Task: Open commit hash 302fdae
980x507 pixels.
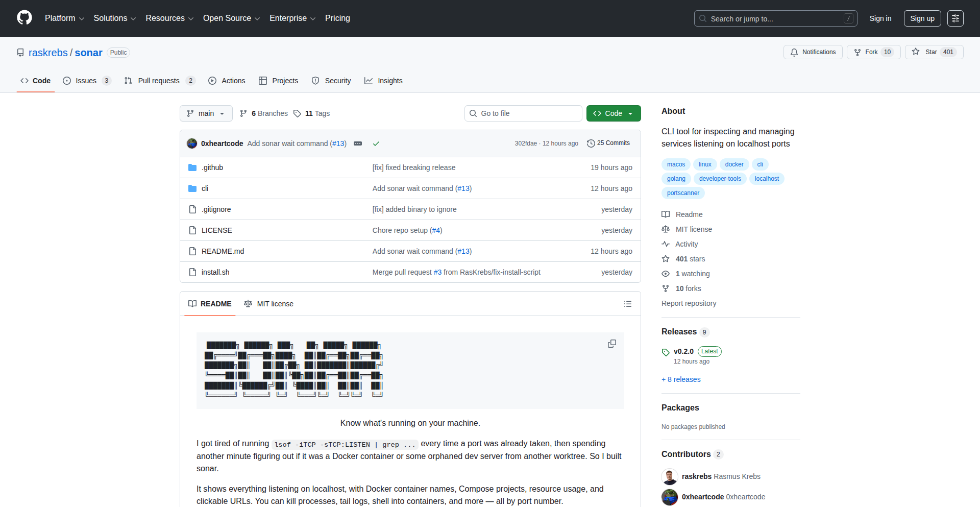Action: (x=526, y=143)
